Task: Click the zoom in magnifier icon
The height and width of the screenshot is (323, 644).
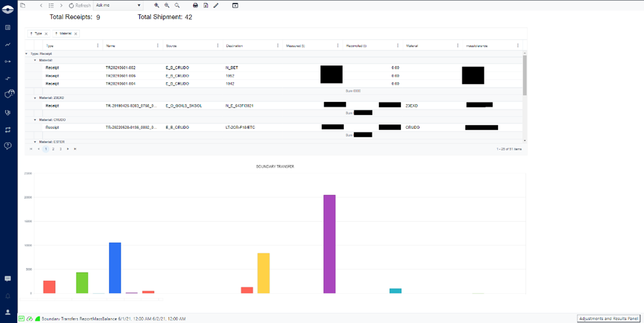Action: [x=156, y=6]
